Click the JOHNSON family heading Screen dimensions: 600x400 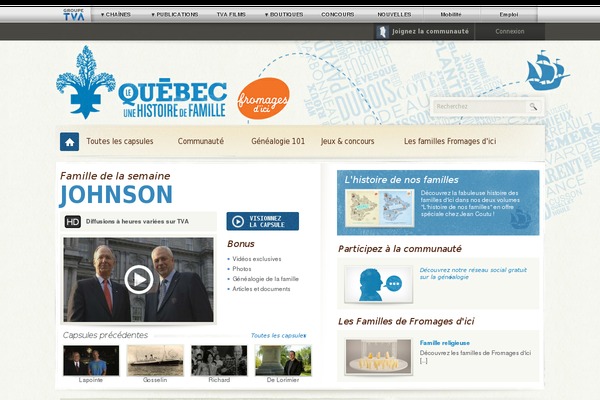click(x=116, y=195)
